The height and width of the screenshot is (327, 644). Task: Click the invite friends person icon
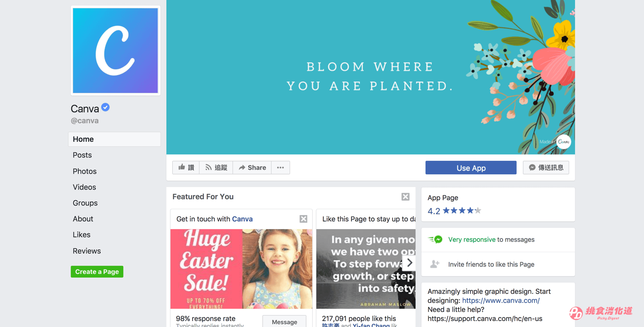pos(435,264)
